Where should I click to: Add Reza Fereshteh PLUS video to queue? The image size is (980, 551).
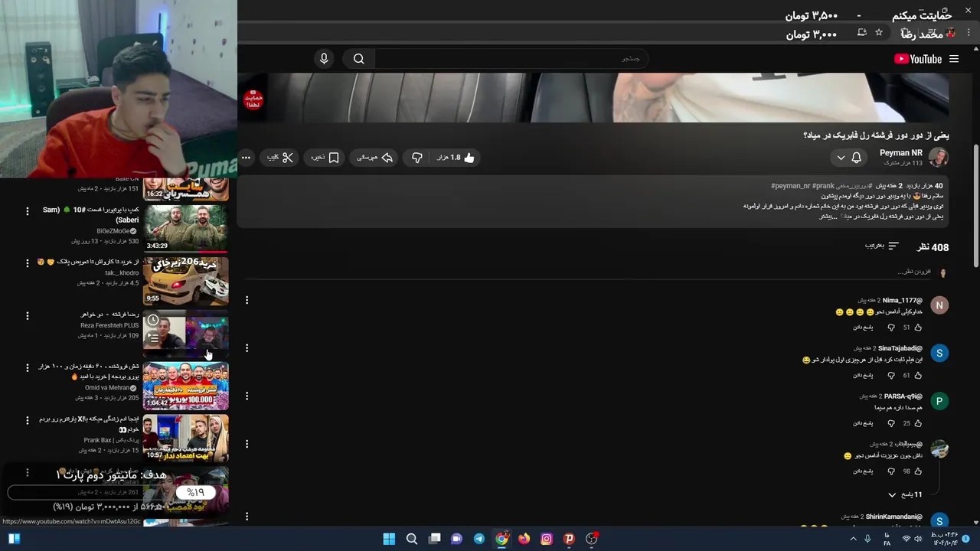coord(153,337)
